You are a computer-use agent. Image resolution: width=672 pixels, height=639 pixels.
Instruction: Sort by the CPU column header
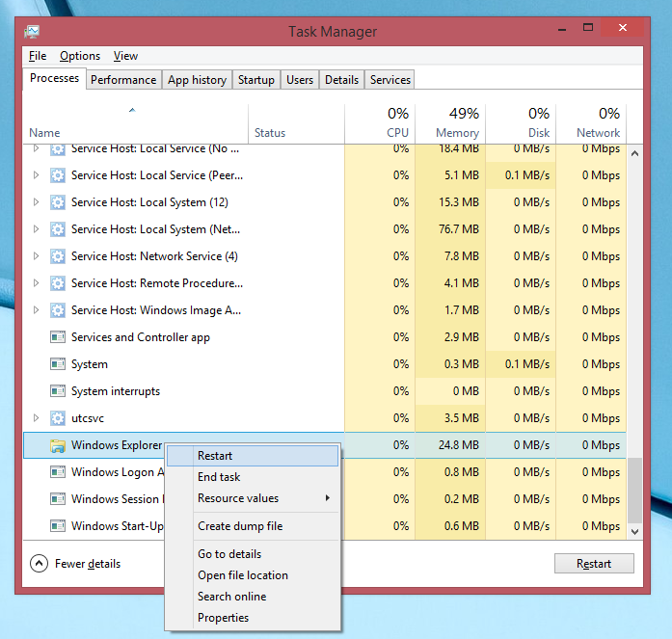(x=380, y=124)
